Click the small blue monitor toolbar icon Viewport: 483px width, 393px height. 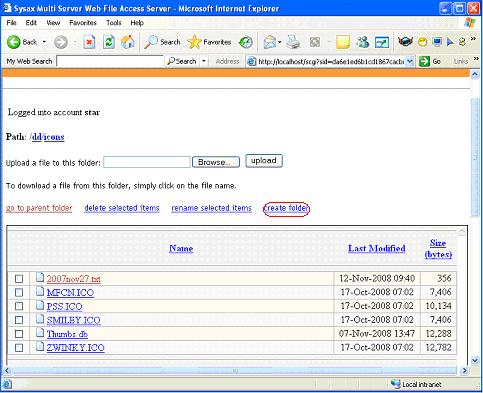click(x=437, y=42)
